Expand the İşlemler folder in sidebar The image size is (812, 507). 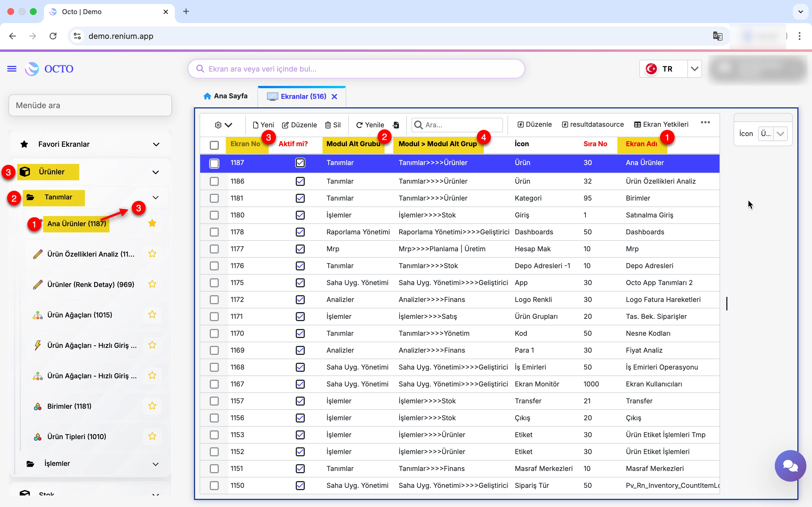(156, 464)
